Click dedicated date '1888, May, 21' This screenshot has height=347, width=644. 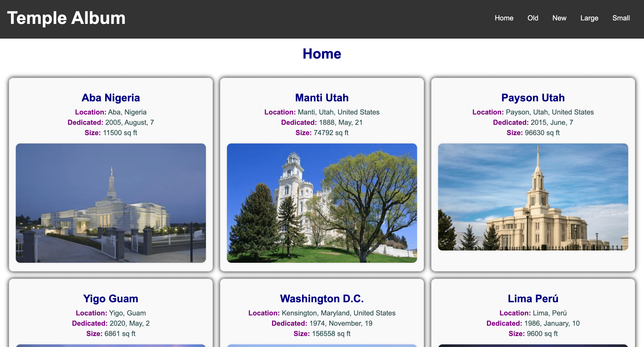coord(341,122)
